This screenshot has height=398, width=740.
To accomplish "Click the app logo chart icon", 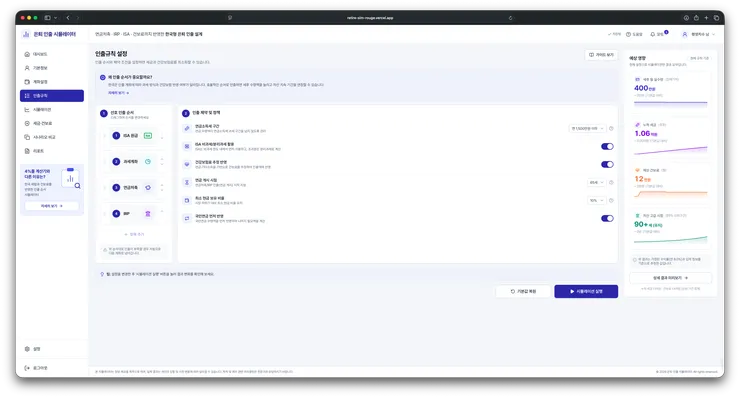I will [x=26, y=34].
